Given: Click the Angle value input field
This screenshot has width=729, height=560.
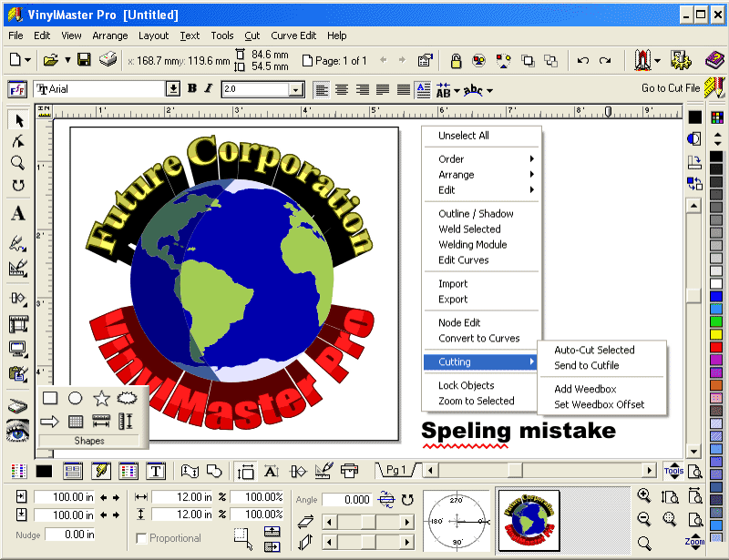Looking at the screenshot, I should 347,500.
